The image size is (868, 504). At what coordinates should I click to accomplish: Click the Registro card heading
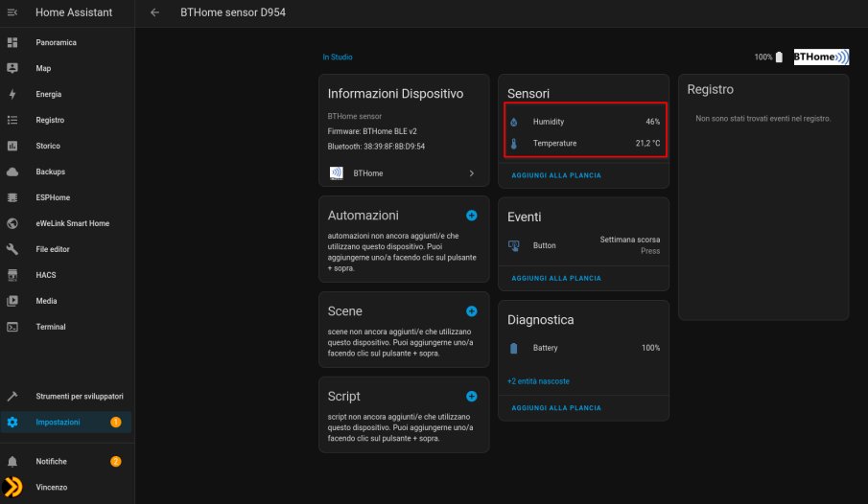point(711,90)
